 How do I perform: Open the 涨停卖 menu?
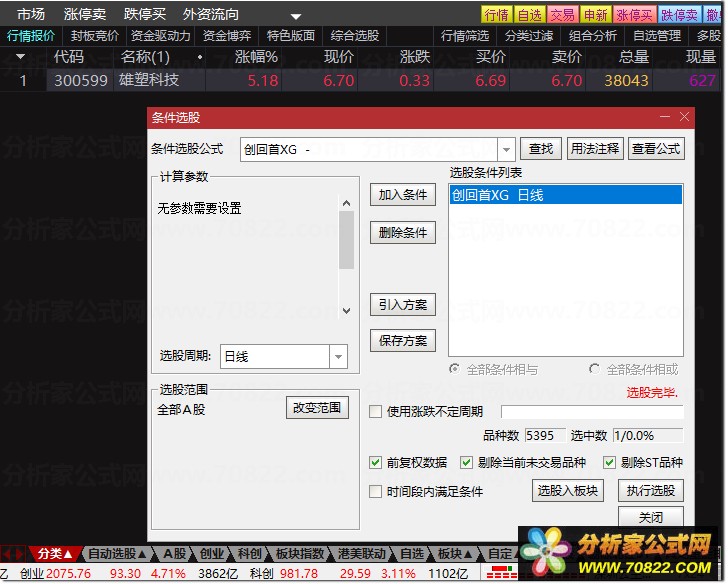(84, 14)
